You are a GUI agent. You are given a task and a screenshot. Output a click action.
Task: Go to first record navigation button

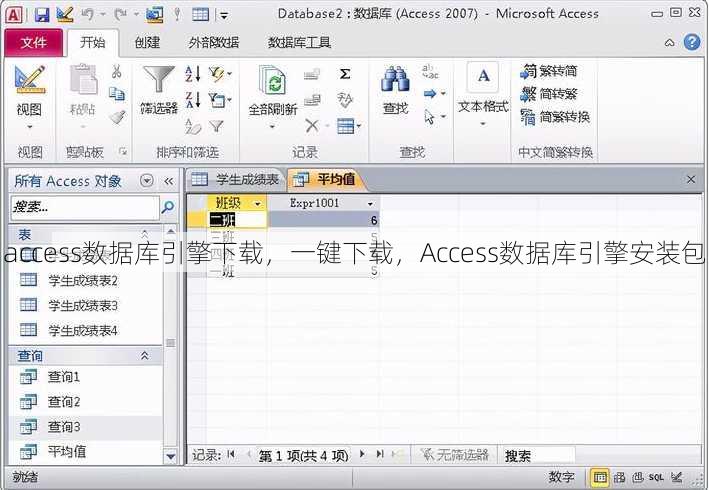[232, 454]
